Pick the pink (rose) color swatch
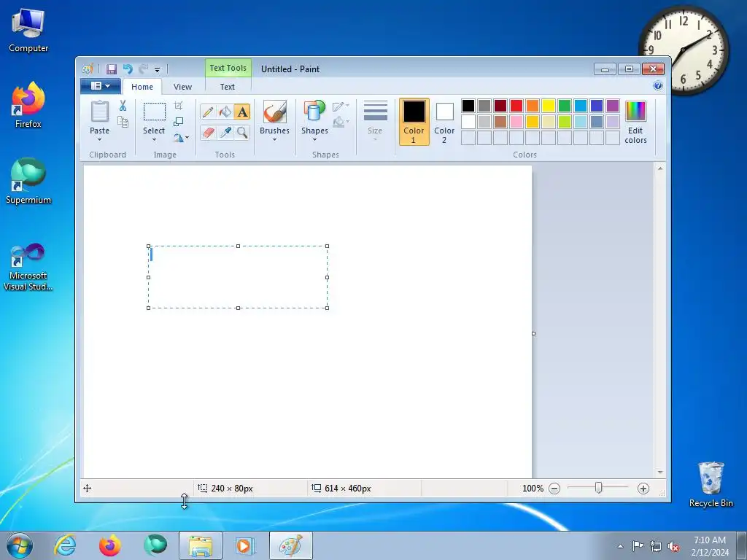Image resolution: width=747 pixels, height=560 pixels. (516, 122)
